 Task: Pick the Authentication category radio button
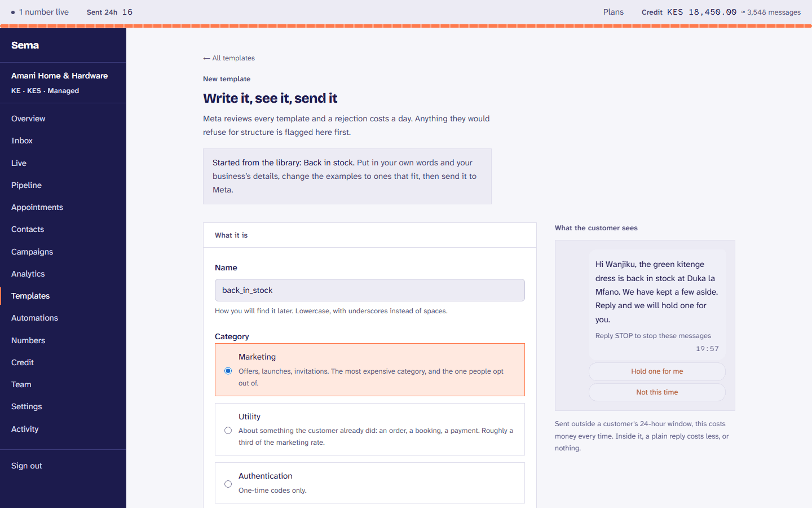pos(228,484)
